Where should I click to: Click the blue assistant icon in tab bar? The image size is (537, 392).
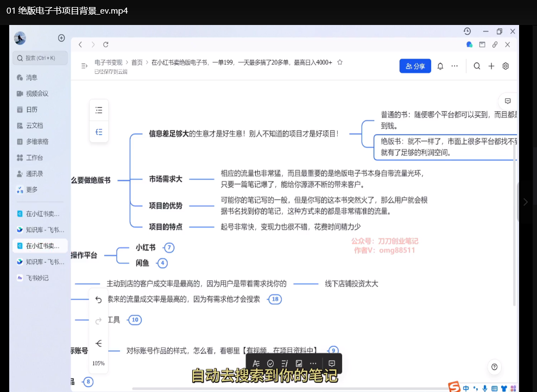470,45
